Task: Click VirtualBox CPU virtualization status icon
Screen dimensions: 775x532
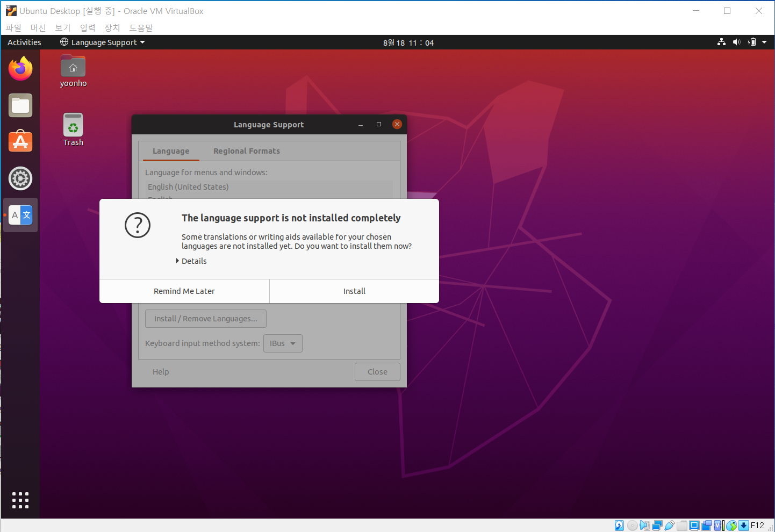Action: coord(717,526)
